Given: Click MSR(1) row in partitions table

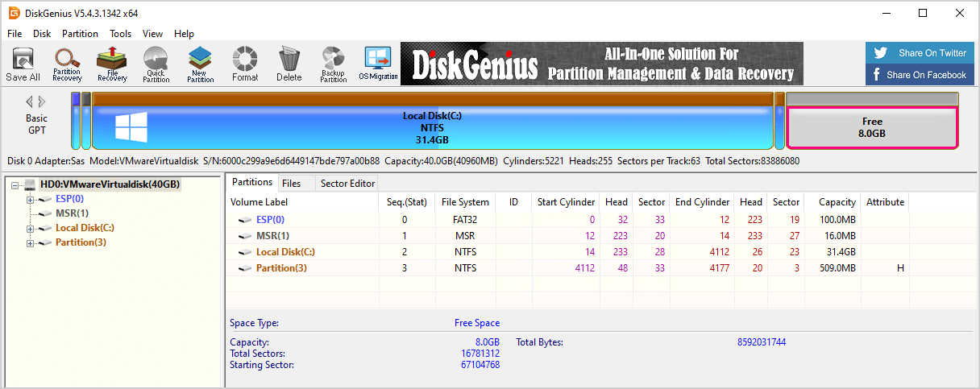Looking at the screenshot, I should click(x=568, y=235).
